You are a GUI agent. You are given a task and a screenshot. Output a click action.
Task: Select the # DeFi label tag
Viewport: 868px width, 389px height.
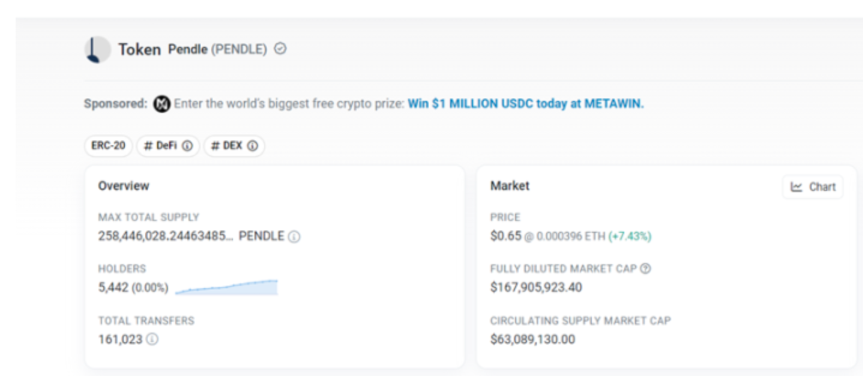tap(160, 146)
